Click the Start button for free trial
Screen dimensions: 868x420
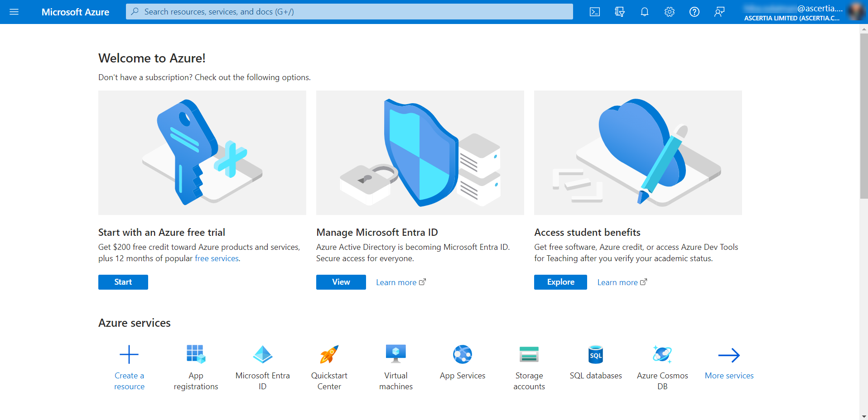click(123, 282)
